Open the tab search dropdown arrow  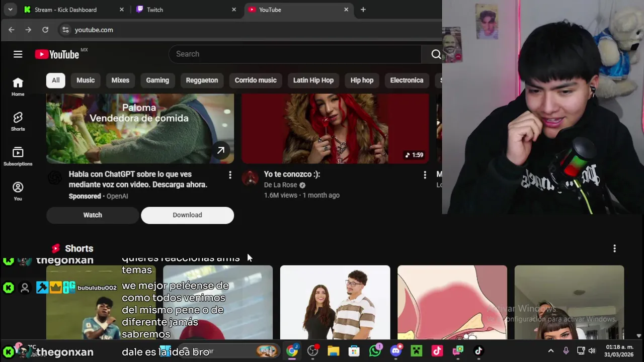point(10,10)
